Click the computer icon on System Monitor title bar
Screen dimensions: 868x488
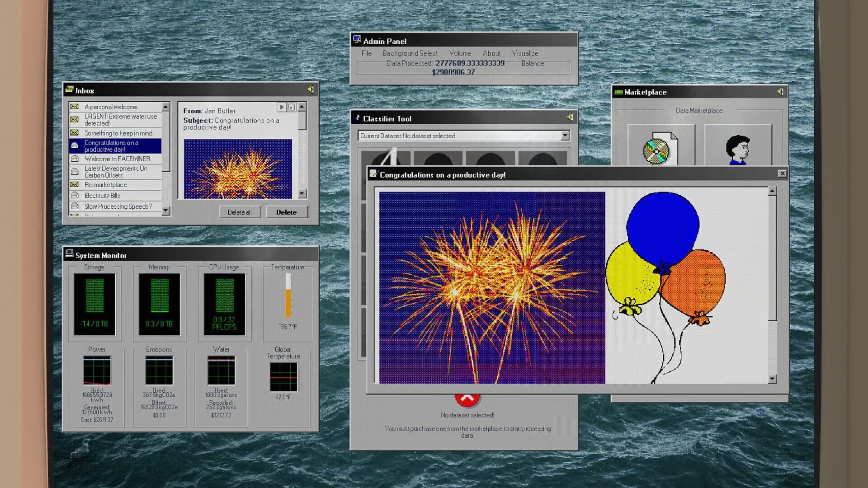[70, 254]
